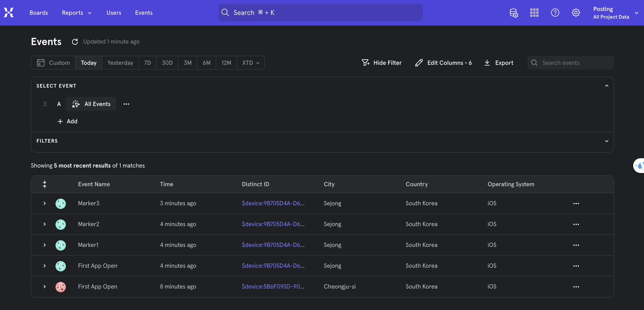
Task: Click the help question mark icon
Action: (x=555, y=13)
